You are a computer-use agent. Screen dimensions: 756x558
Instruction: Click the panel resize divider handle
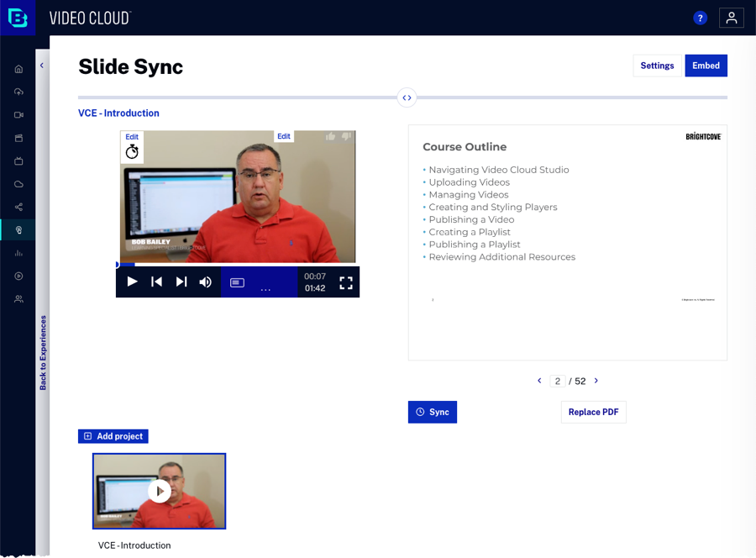407,97
